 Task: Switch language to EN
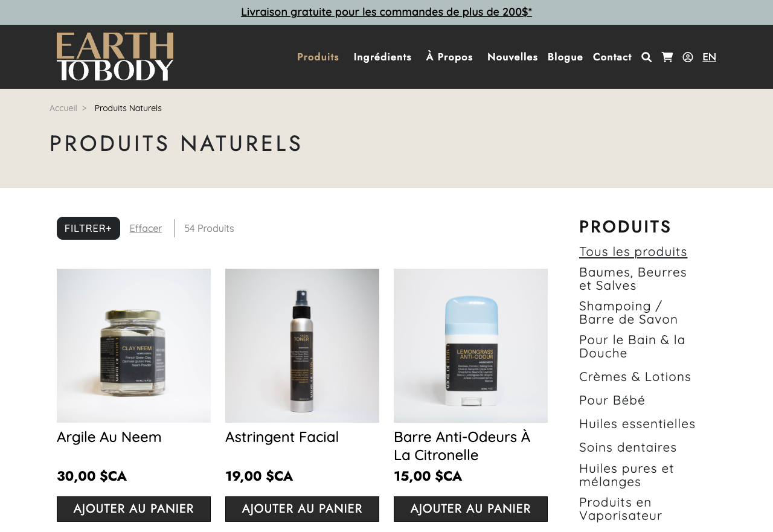pos(709,57)
